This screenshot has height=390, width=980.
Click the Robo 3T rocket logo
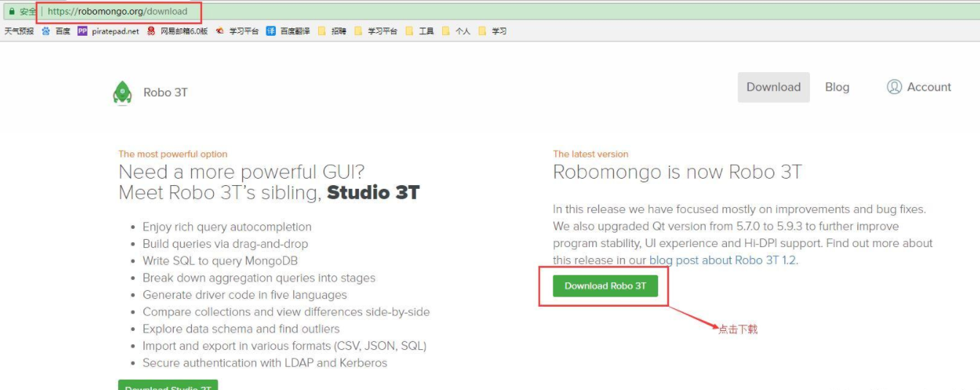pos(122,93)
